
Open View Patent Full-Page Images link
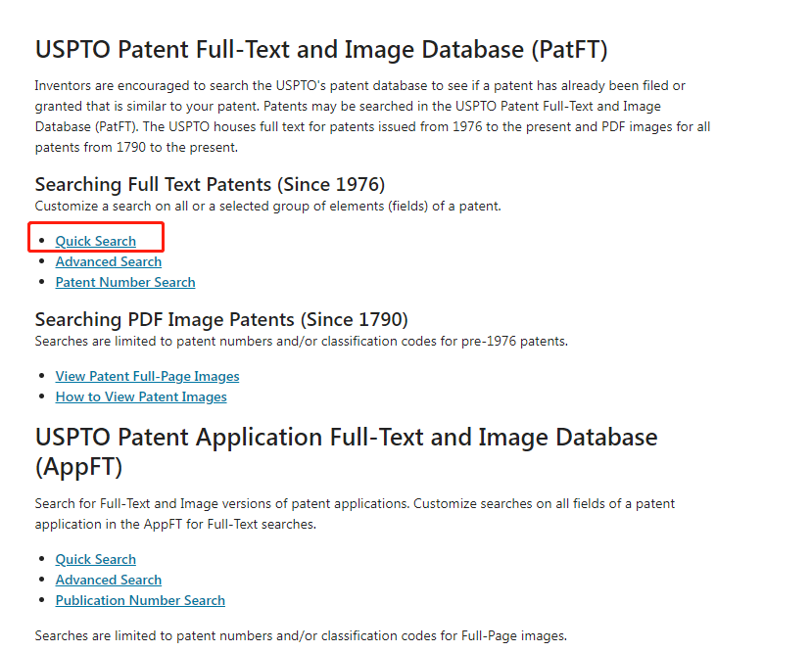(x=147, y=376)
